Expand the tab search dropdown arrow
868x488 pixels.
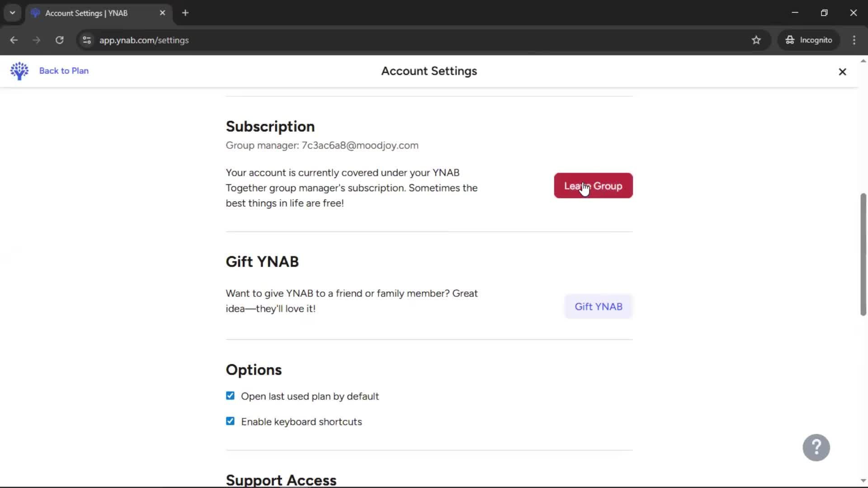(13, 13)
